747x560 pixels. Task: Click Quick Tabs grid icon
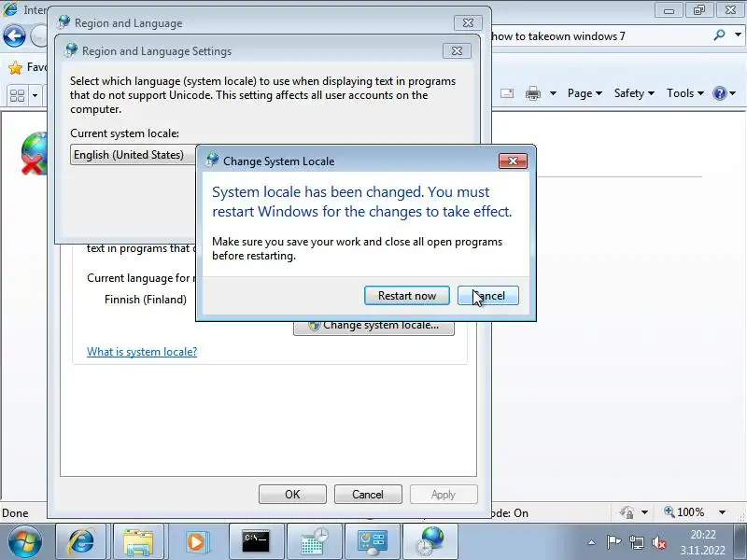click(17, 96)
